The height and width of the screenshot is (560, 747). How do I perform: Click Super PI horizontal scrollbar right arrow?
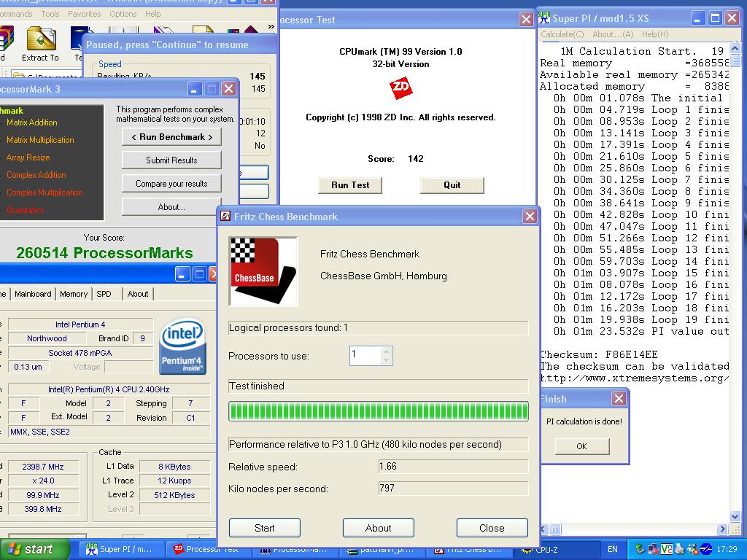[x=723, y=529]
